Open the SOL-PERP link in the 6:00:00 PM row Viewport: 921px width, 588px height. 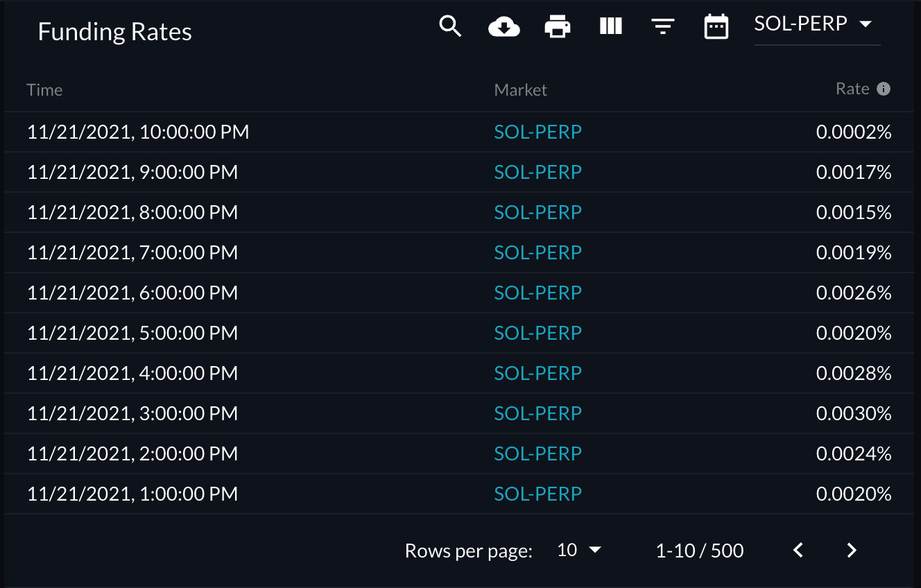537,293
